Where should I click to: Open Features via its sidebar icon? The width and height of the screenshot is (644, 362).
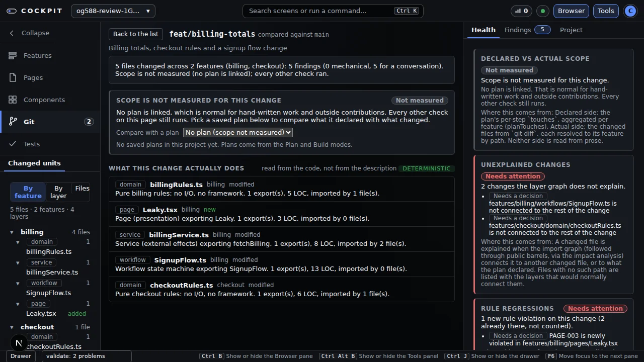(13, 55)
